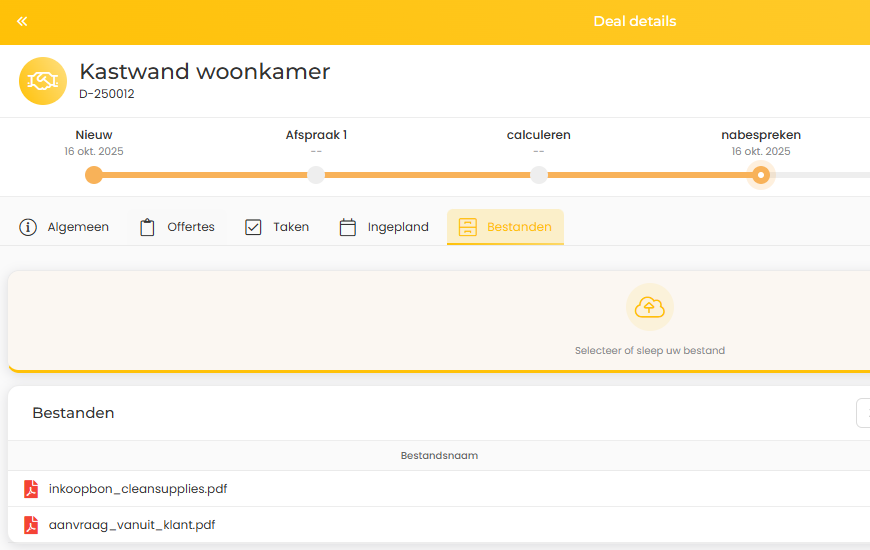Click the cloud upload icon
870x550 pixels.
pos(649,307)
